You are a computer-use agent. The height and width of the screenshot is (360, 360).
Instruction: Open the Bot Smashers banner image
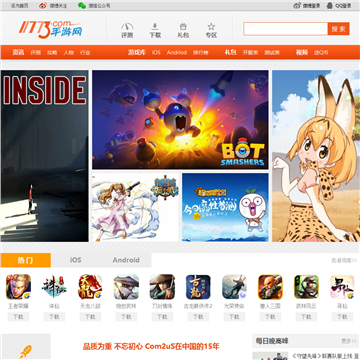180,120
